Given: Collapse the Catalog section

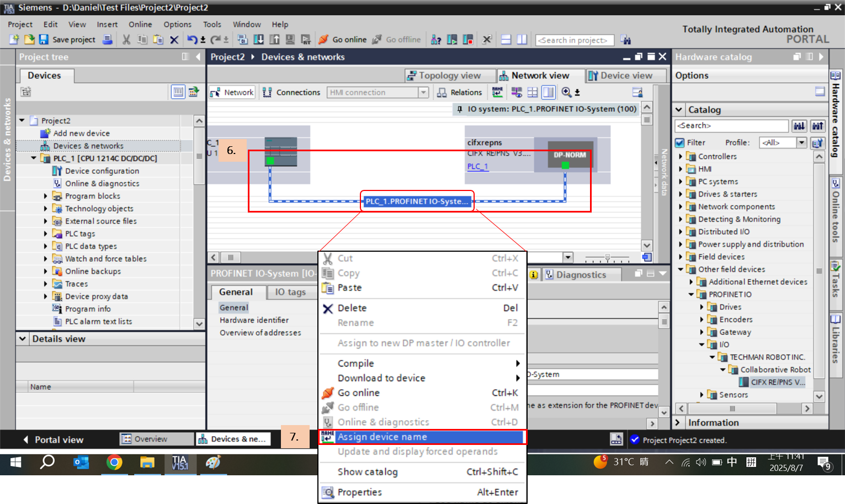Looking at the screenshot, I should point(679,110).
